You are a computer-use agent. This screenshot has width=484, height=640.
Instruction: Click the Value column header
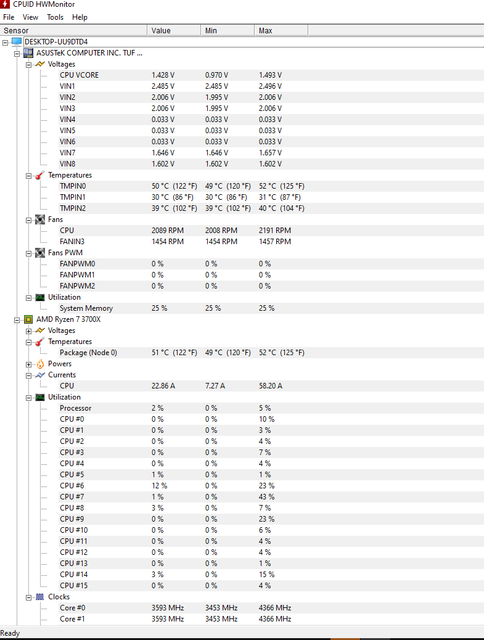[x=173, y=31]
